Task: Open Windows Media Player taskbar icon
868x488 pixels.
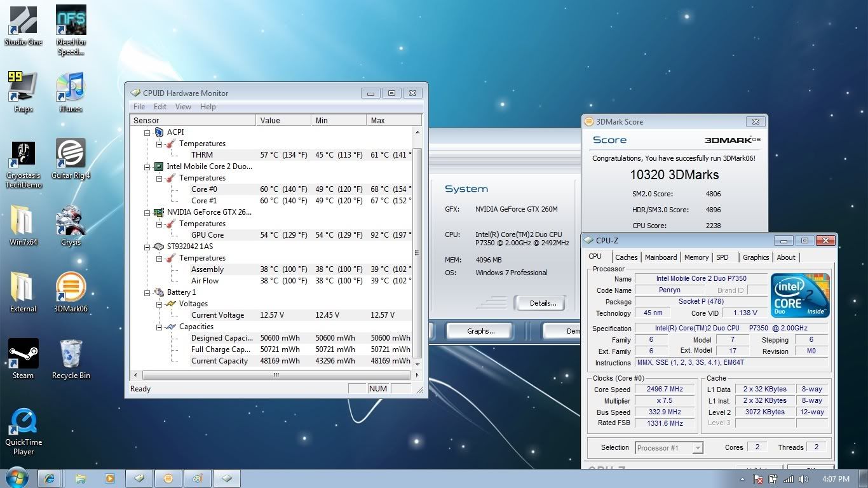Action: 109,478
